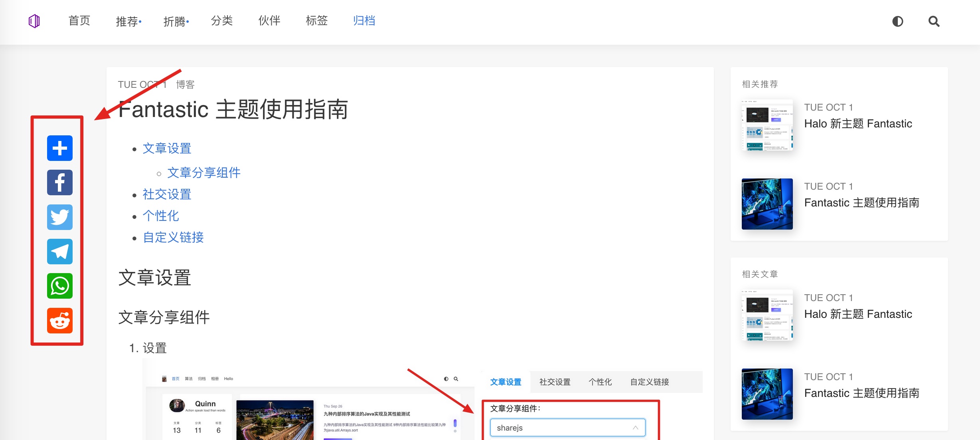The height and width of the screenshot is (440, 980).
Task: Open the sharejs dropdown box
Action: point(567,428)
